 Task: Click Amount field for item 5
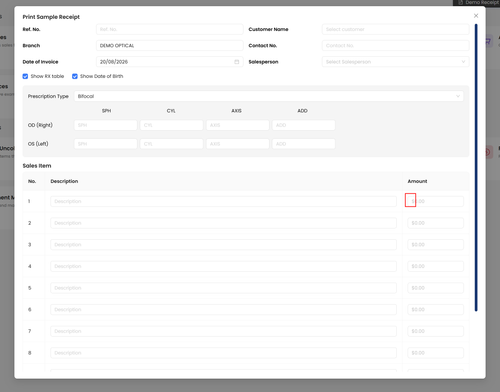(x=435, y=288)
